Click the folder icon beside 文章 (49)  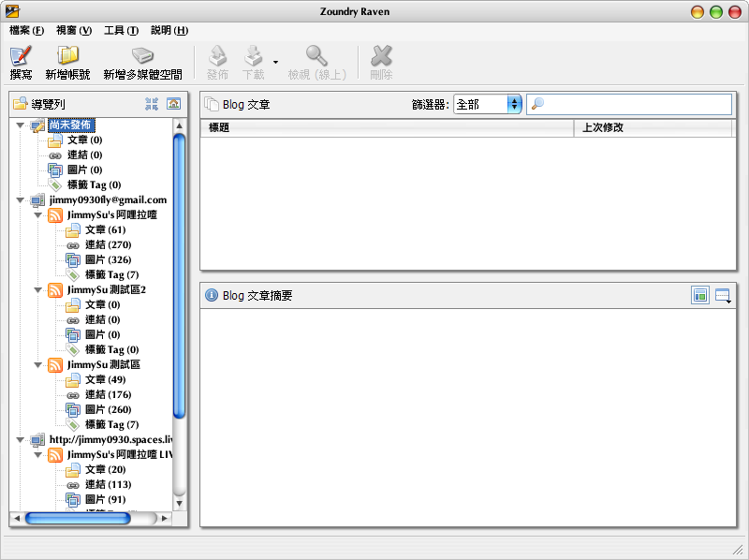73,380
